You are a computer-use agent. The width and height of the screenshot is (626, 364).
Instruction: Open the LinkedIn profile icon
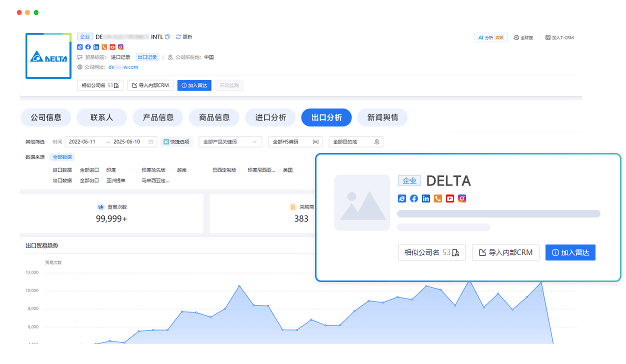[x=96, y=46]
